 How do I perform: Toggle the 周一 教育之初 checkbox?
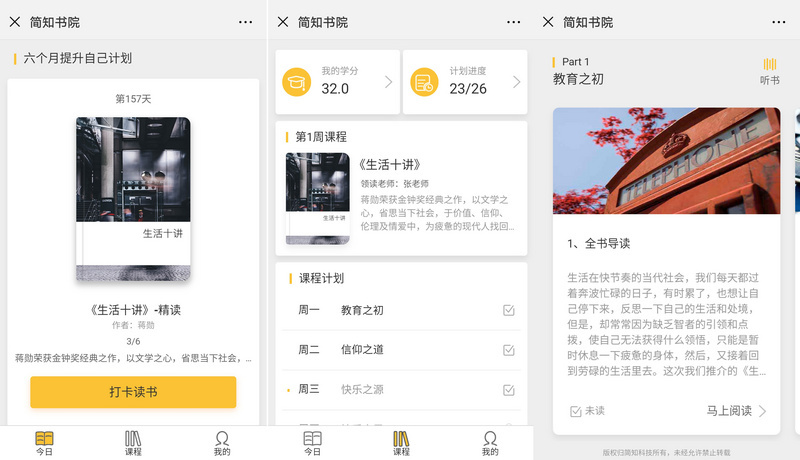click(x=509, y=310)
